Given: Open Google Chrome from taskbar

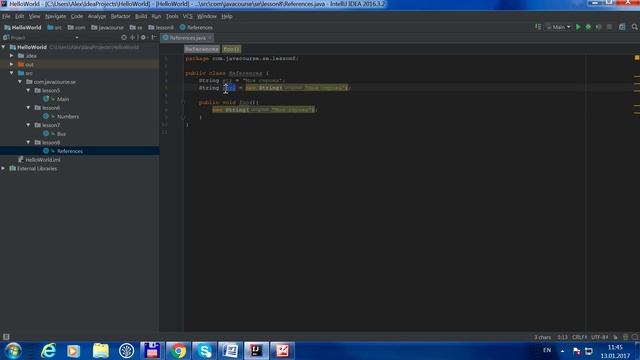Looking at the screenshot, I should (178, 351).
